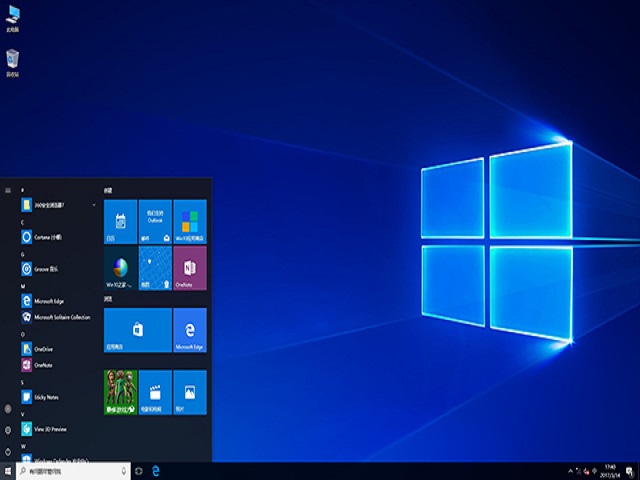Launch Sticky Notes from the app list

coord(44,397)
